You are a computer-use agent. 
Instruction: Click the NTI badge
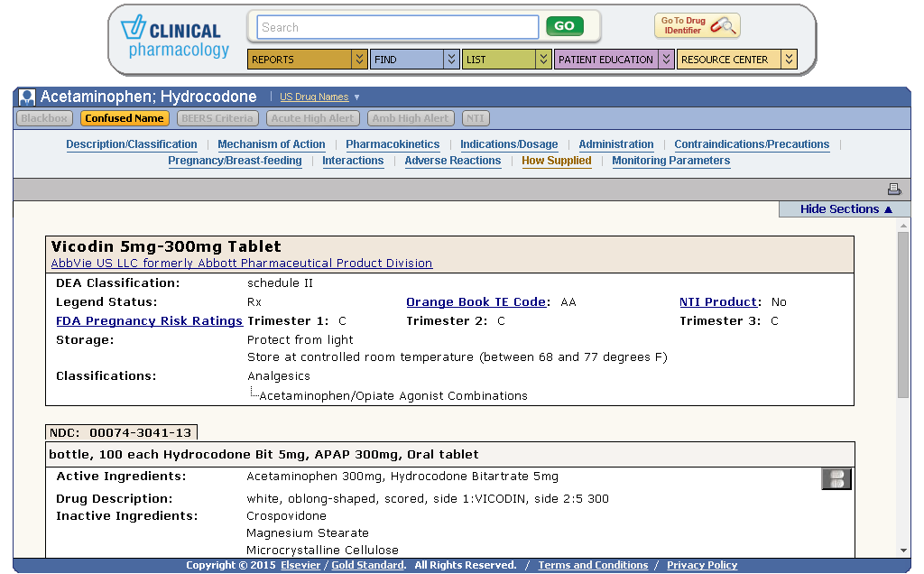[x=476, y=118]
